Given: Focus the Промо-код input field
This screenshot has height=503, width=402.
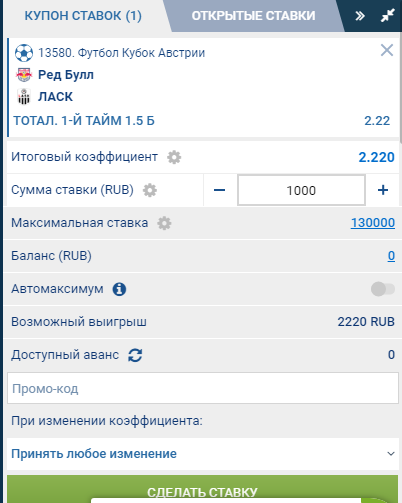Looking at the screenshot, I should pyautogui.click(x=203, y=388).
